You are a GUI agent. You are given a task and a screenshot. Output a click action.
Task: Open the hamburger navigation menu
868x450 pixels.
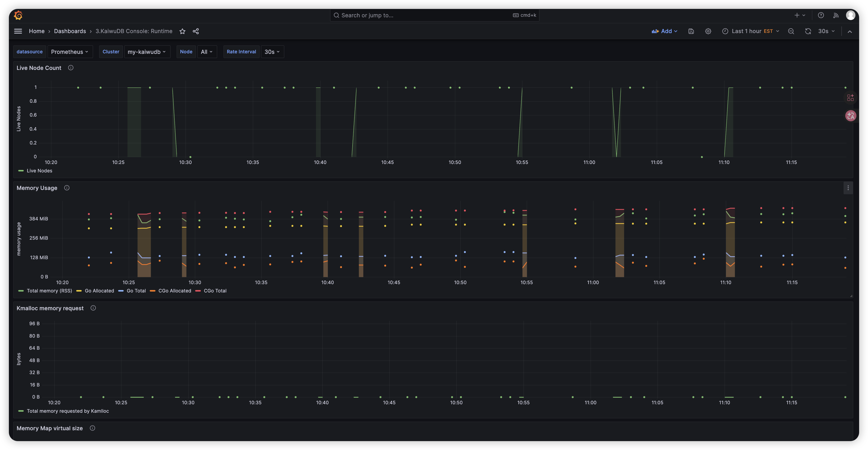18,31
